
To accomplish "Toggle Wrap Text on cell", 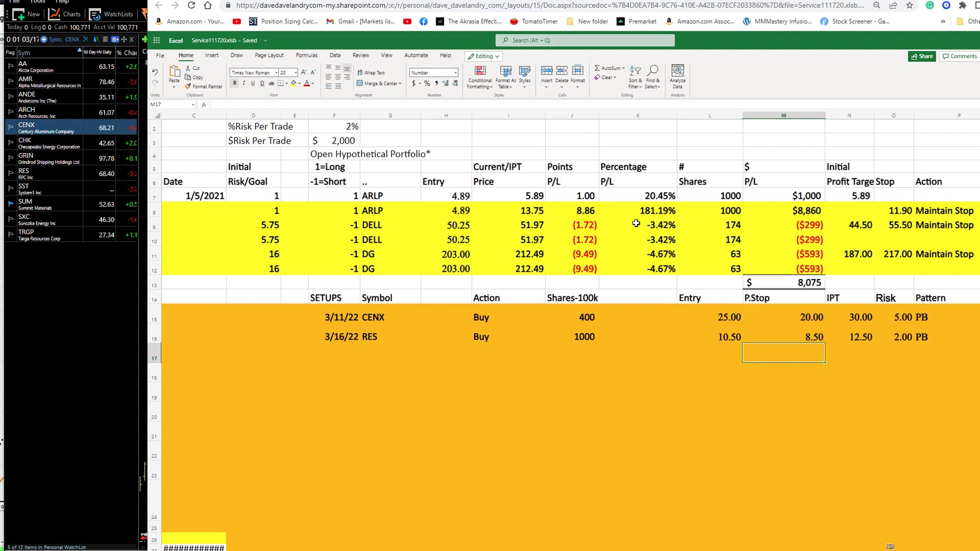I will [x=371, y=73].
